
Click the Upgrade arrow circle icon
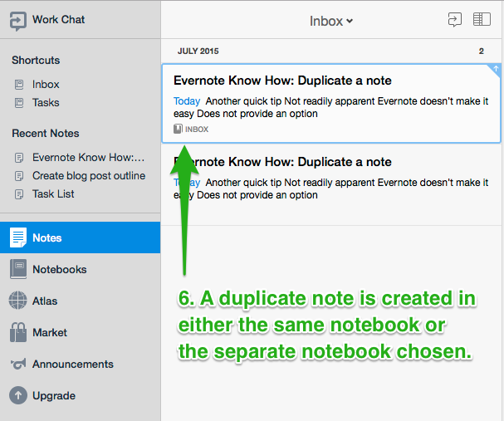(18, 395)
